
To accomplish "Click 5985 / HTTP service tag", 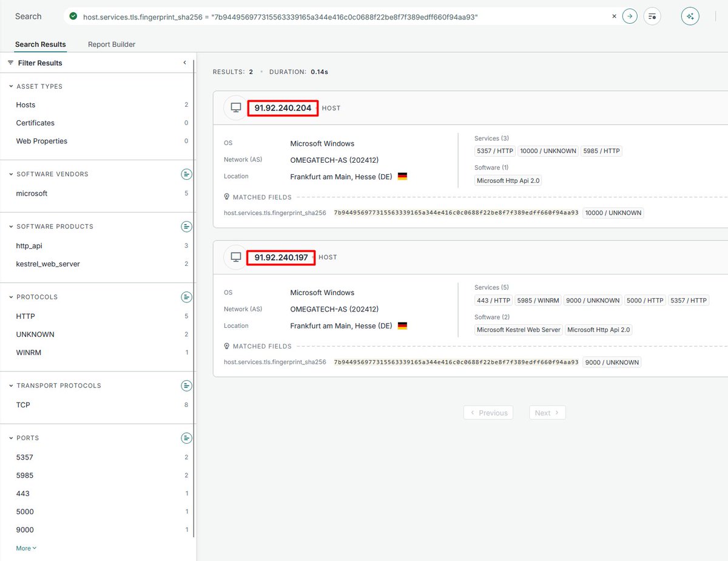I will (x=602, y=151).
